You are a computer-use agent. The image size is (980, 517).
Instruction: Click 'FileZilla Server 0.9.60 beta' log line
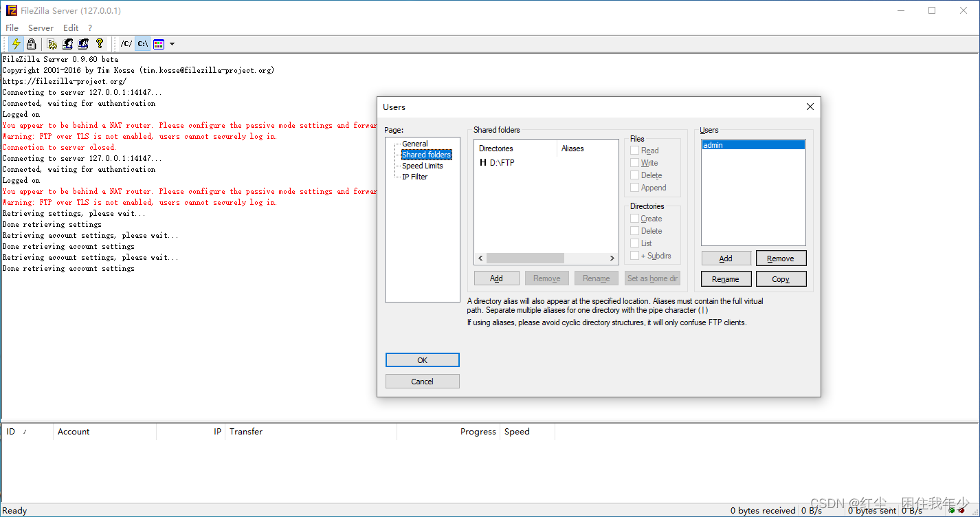point(60,59)
